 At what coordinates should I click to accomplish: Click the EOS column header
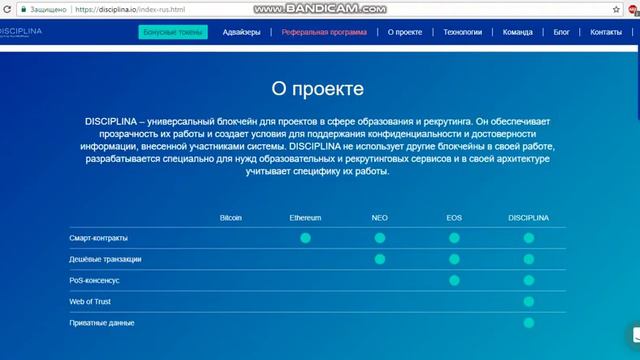click(454, 218)
